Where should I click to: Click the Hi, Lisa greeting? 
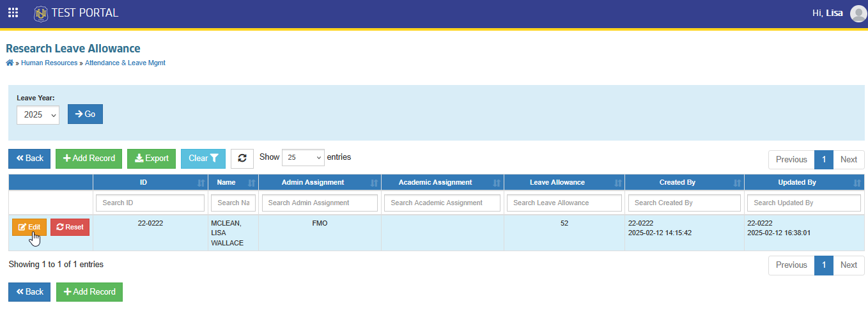coord(827,13)
